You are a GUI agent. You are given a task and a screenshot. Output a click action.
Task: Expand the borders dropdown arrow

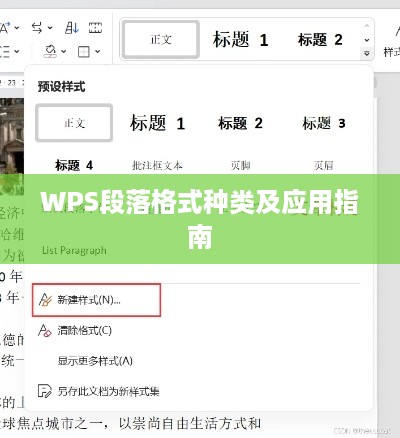pyautogui.click(x=97, y=51)
